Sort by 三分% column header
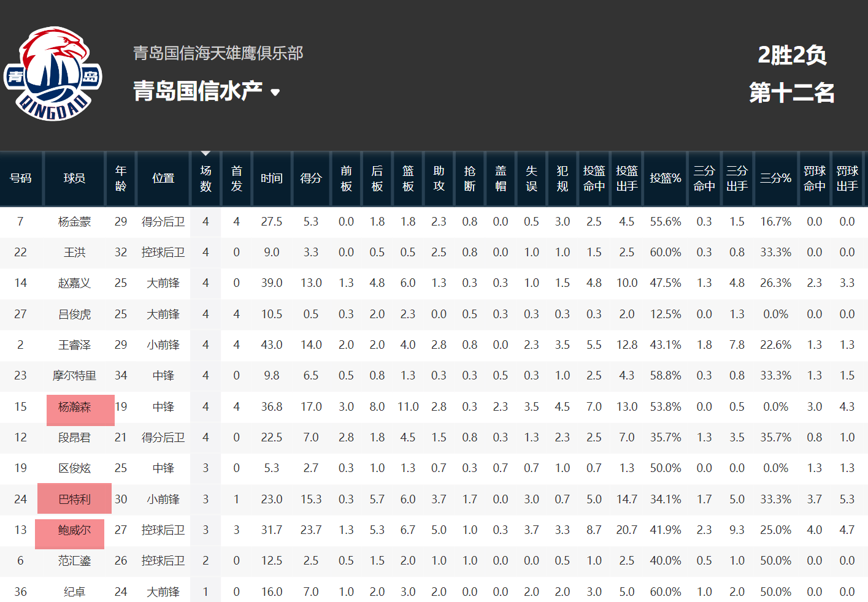This screenshot has height=602, width=868. coord(776,178)
